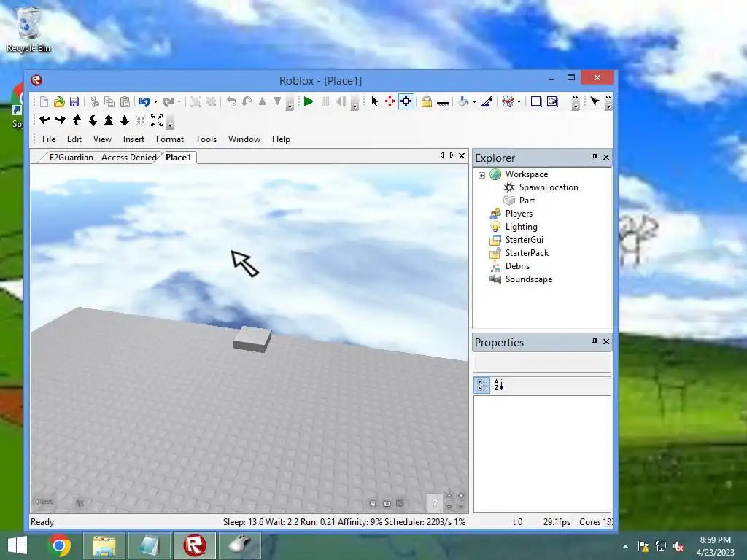Click the Zoom Extents expand-arrows icon
747x560 pixels.
157,120
